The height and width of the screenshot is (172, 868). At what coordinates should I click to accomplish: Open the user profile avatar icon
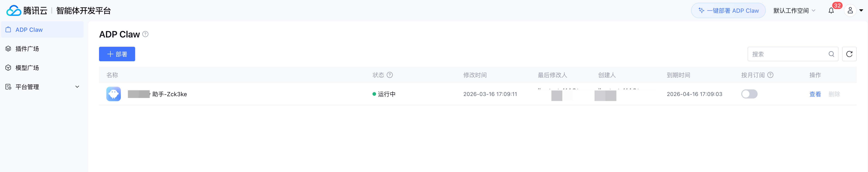850,11
